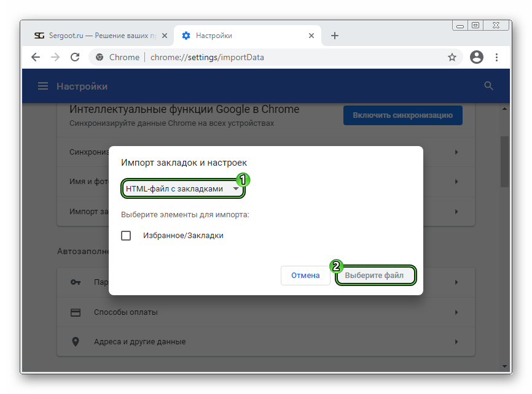Open Chrome's three-dot menu

click(x=496, y=57)
